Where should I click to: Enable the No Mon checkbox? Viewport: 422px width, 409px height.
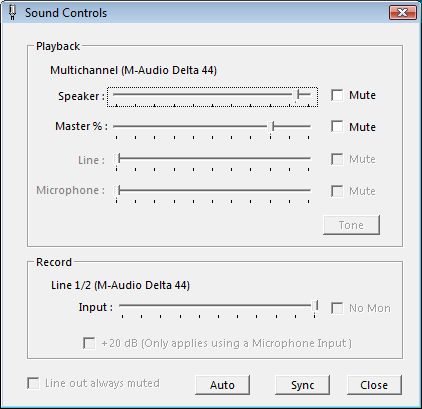click(x=337, y=308)
